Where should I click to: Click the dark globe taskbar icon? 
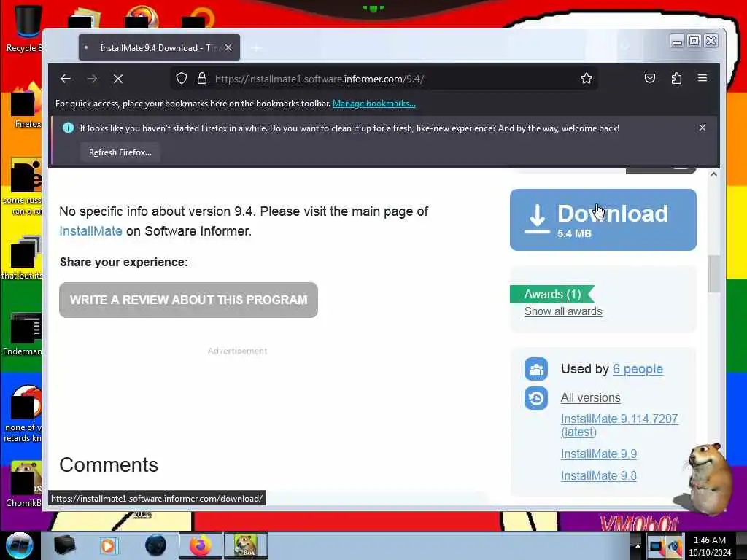155,545
